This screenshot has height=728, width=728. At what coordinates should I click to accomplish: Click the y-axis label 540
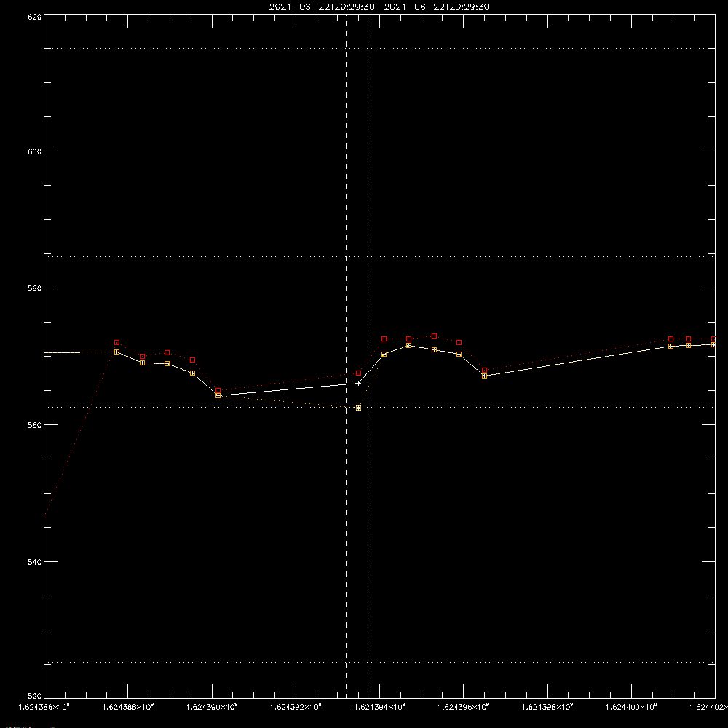35,562
